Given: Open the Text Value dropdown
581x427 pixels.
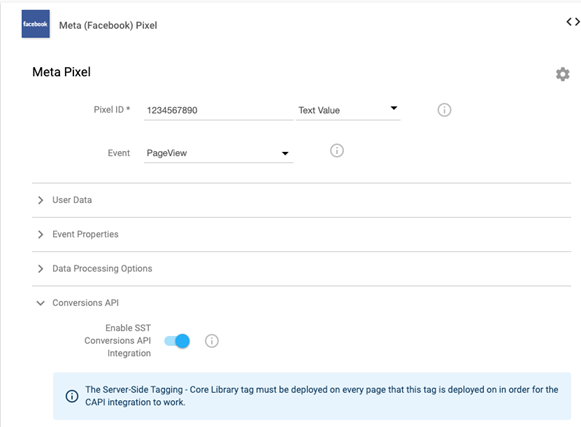Looking at the screenshot, I should coord(348,110).
